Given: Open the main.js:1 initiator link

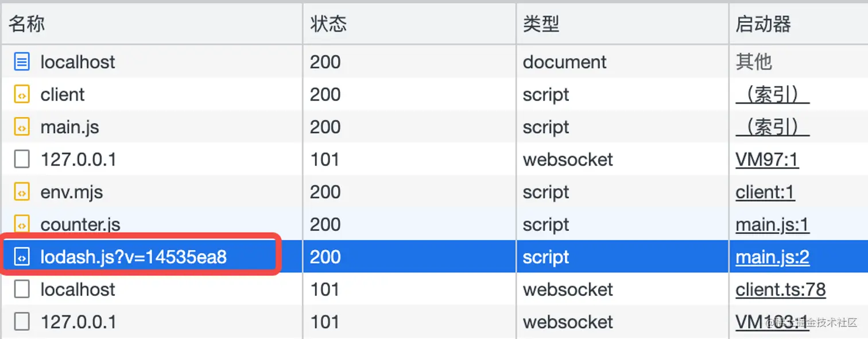Looking at the screenshot, I should point(773,225).
